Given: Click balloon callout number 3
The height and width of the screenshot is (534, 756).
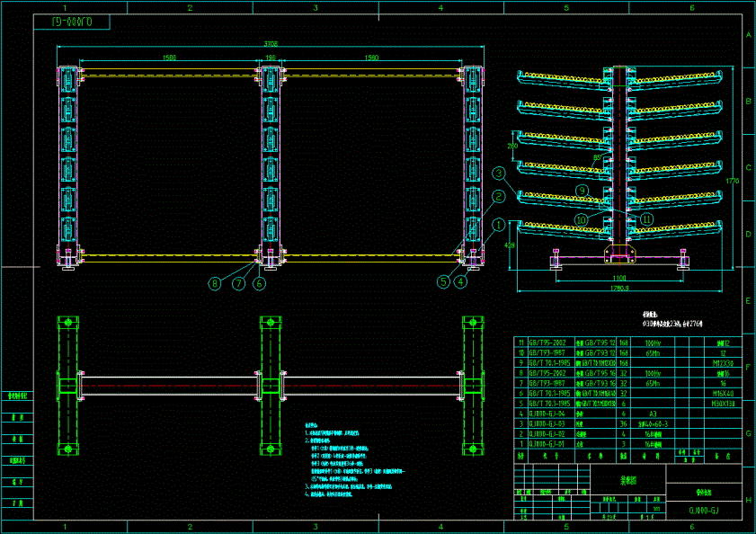Looking at the screenshot, I should tap(499, 174).
